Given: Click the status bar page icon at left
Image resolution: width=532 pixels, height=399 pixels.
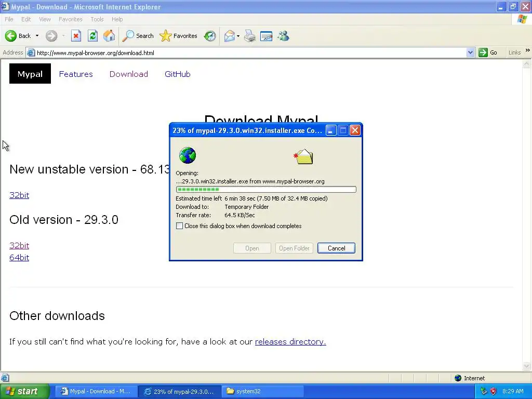Looking at the screenshot, I should pos(5,378).
